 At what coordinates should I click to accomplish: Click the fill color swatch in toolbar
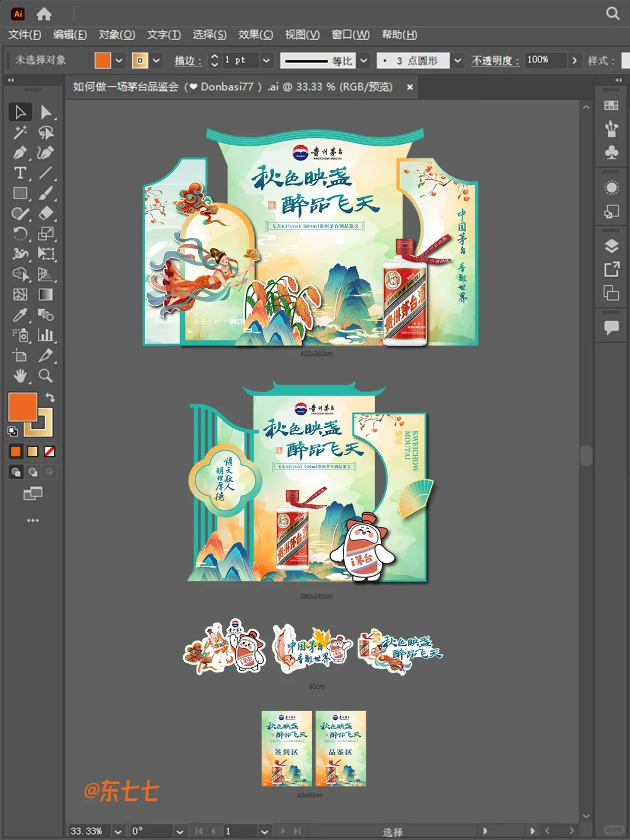point(22,407)
